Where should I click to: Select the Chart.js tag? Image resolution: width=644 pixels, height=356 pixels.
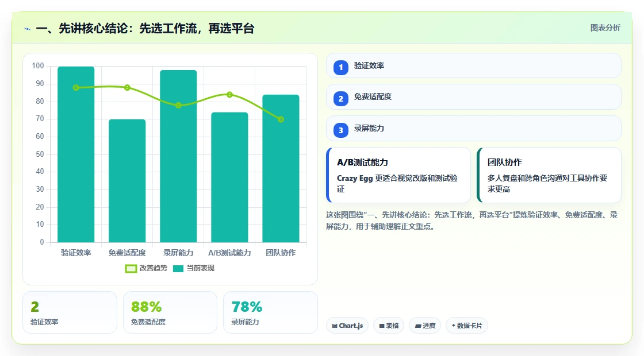pyautogui.click(x=347, y=326)
